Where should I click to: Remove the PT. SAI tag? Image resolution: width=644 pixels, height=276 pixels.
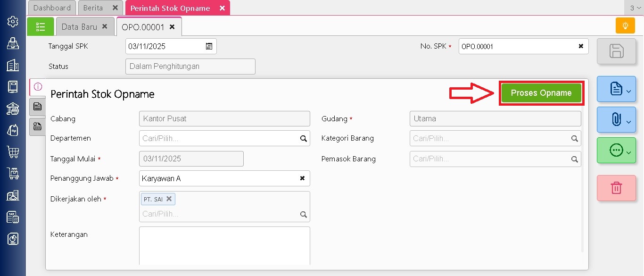(x=169, y=199)
